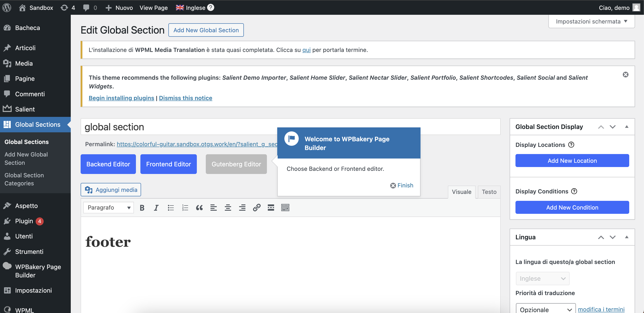This screenshot has height=313, width=644.
Task: Click the WordPress logo in admin bar
Action: pos(7,7)
